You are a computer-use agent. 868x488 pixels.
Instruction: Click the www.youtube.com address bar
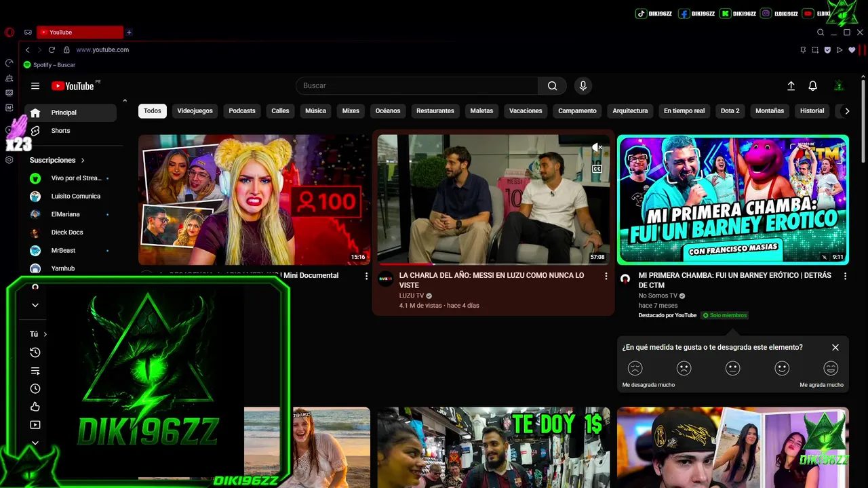click(102, 49)
